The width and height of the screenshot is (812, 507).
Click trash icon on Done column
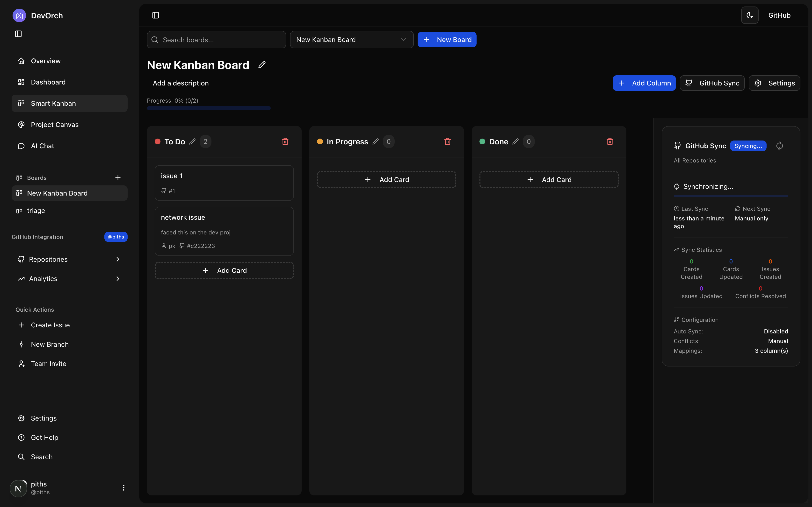tap(610, 141)
